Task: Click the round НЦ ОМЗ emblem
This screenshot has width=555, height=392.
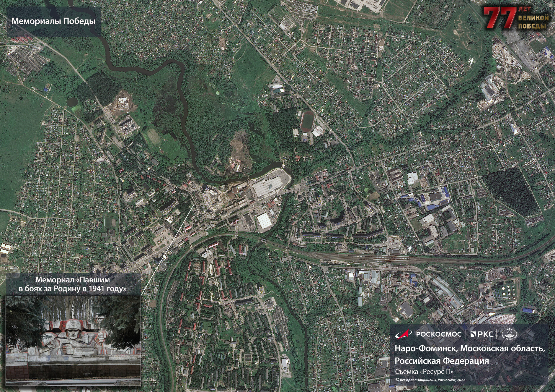Action: (509, 334)
